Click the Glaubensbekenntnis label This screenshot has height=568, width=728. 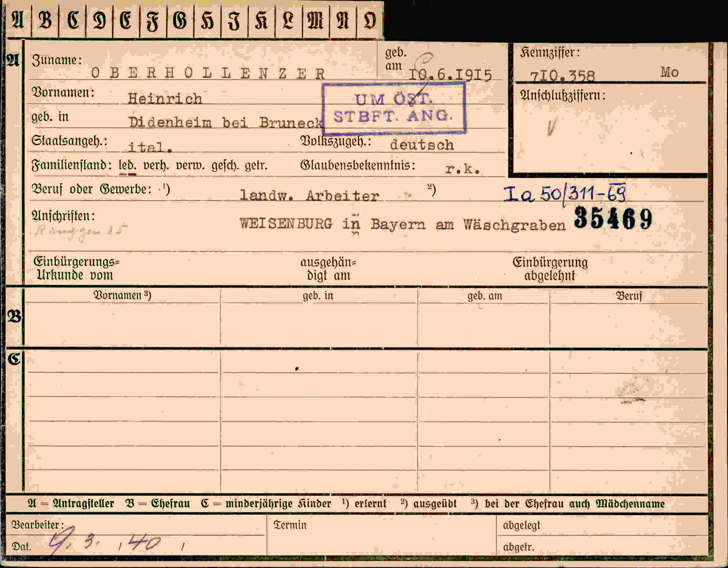358,166
